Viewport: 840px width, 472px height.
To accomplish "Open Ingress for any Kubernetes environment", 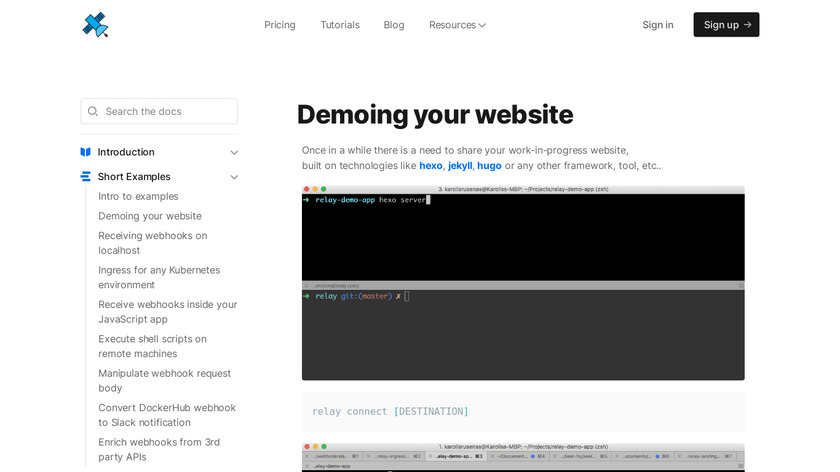I will click(x=159, y=277).
